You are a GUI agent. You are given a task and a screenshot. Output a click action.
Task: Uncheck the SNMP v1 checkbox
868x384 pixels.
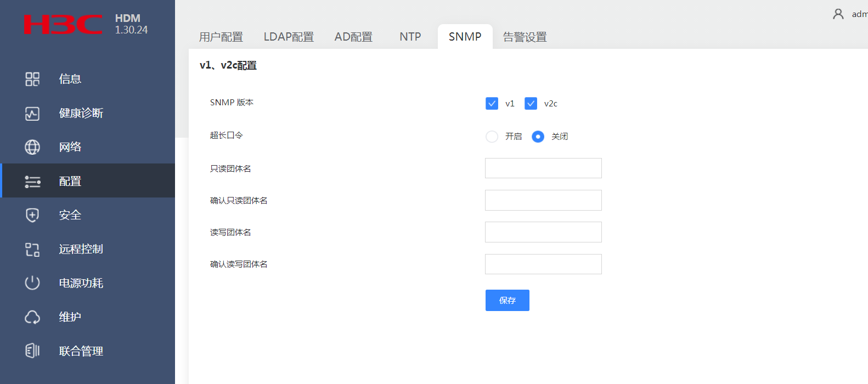pos(492,104)
